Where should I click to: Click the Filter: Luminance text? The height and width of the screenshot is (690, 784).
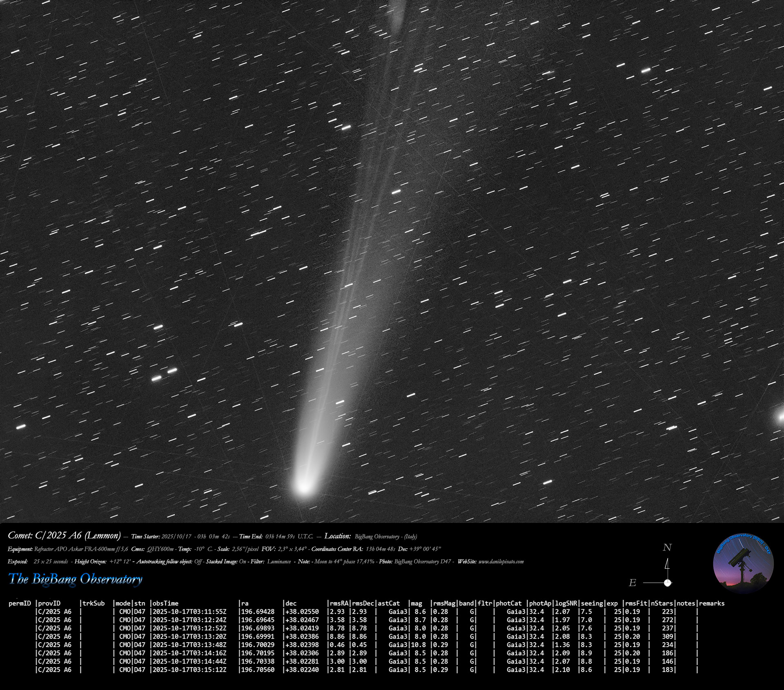[x=270, y=562]
